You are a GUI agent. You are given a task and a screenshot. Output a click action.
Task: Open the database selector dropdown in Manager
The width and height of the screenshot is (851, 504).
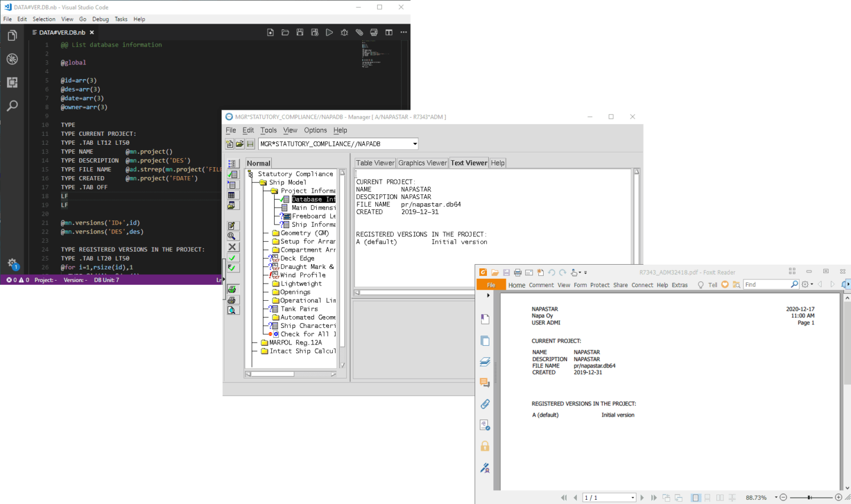pyautogui.click(x=414, y=144)
